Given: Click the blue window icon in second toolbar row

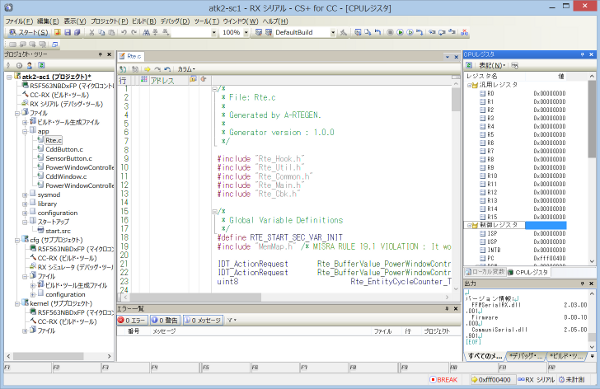Looking at the screenshot, I should coord(55,44).
